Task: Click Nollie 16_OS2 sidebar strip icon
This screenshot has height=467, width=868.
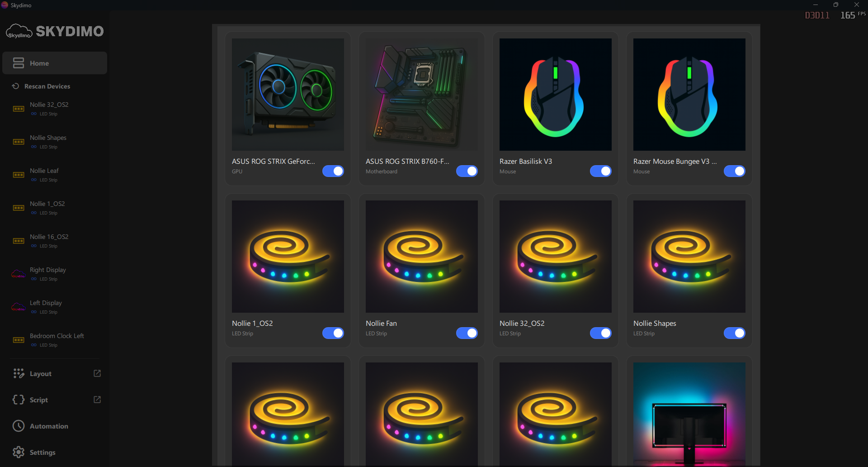Action: pyautogui.click(x=19, y=241)
